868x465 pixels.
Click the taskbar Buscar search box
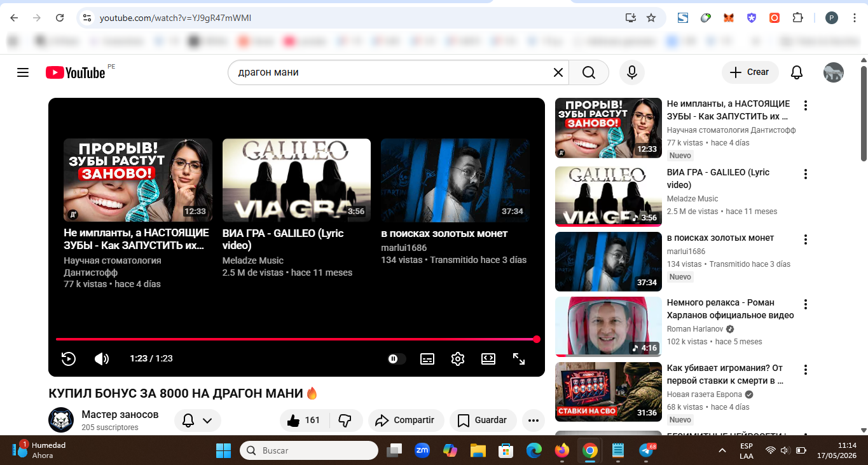pos(309,450)
